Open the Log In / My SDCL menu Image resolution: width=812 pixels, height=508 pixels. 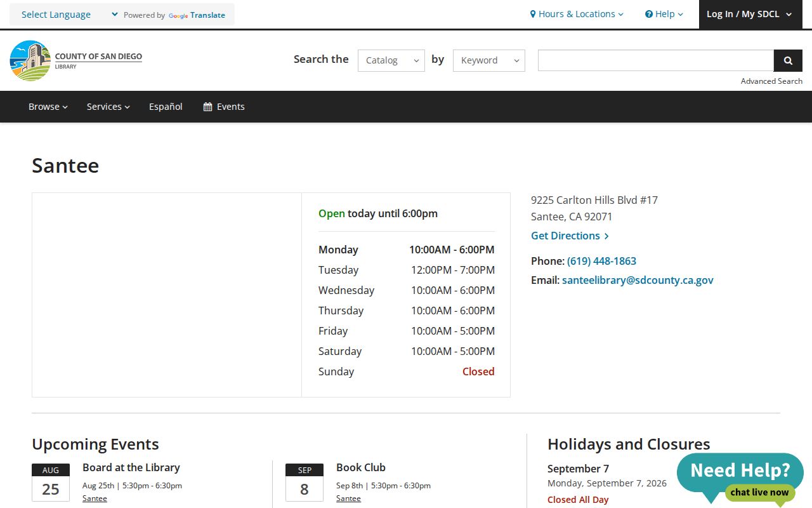(750, 14)
